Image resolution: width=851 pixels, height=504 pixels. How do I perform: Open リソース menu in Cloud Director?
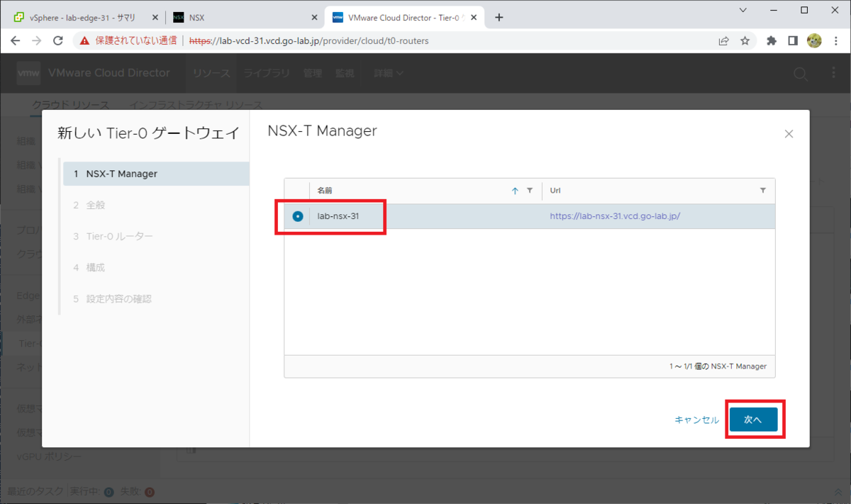click(211, 73)
